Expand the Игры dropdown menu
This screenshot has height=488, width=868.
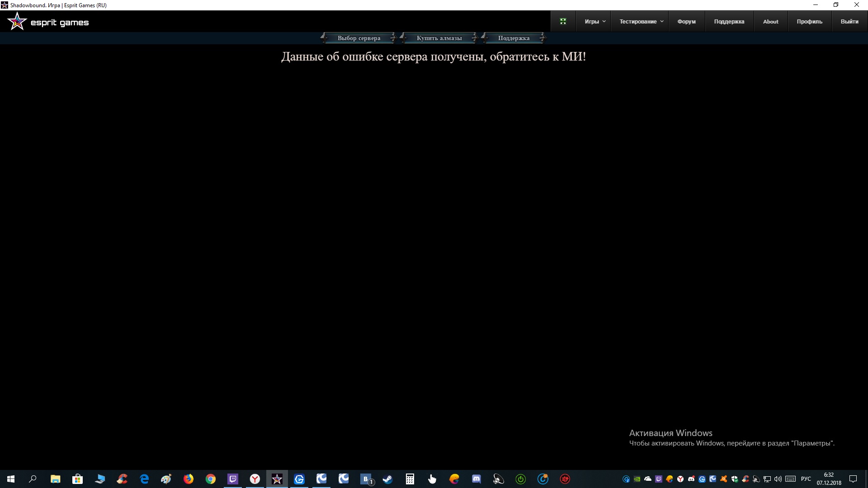coord(594,21)
